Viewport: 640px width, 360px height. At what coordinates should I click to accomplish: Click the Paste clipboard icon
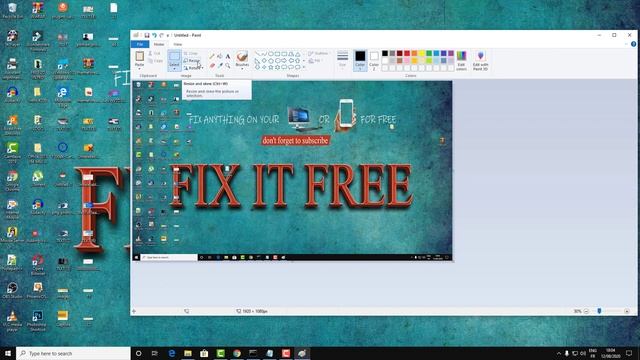pyautogui.click(x=140, y=56)
